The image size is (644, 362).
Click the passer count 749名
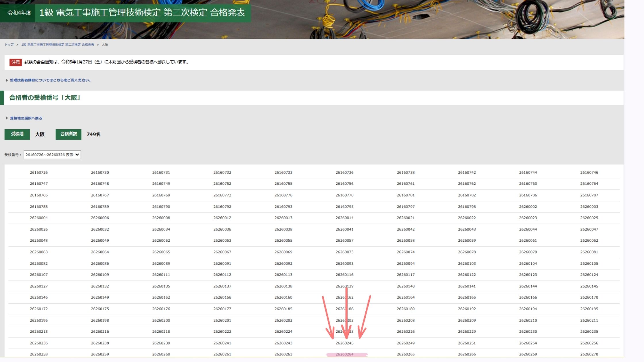(x=93, y=134)
